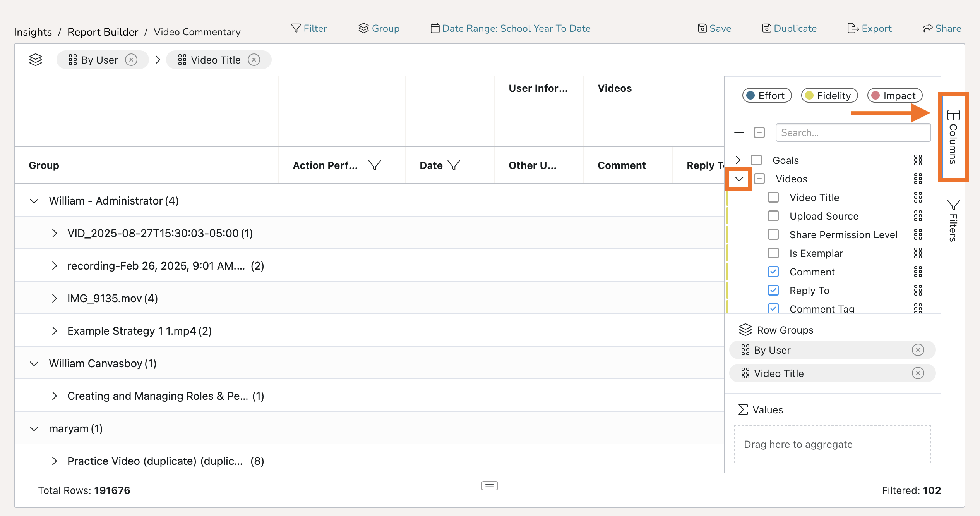Enable the Is Exemplar column checkbox
Viewport: 980px width, 516px height.
[773, 253]
